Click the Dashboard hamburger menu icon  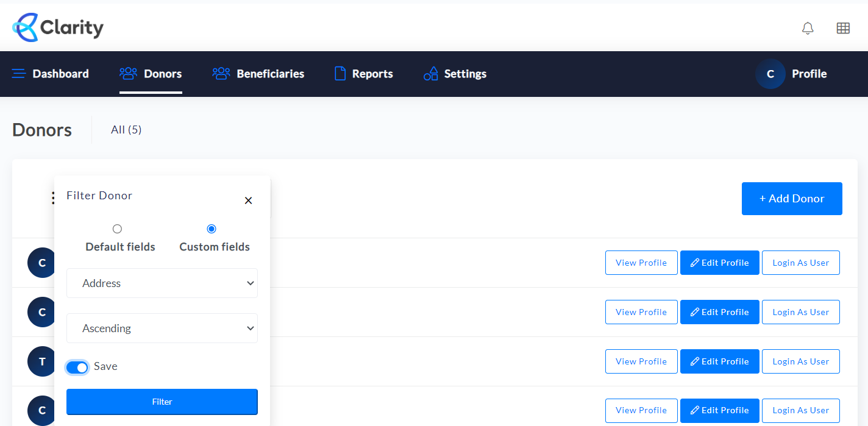(x=19, y=74)
